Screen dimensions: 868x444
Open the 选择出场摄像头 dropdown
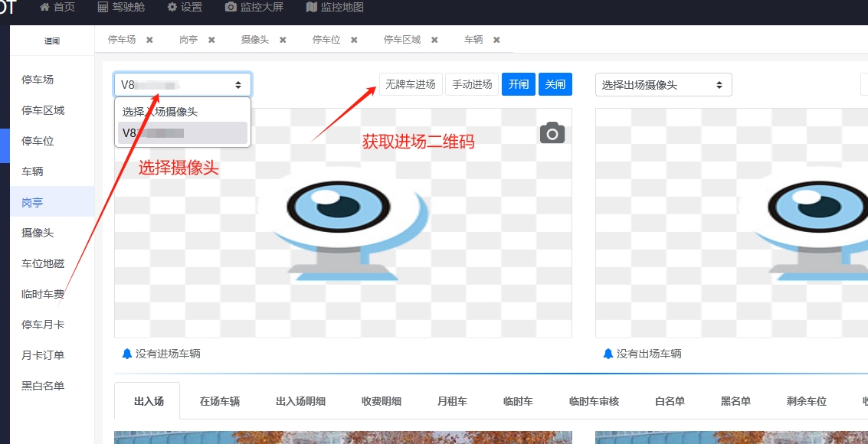click(x=663, y=85)
